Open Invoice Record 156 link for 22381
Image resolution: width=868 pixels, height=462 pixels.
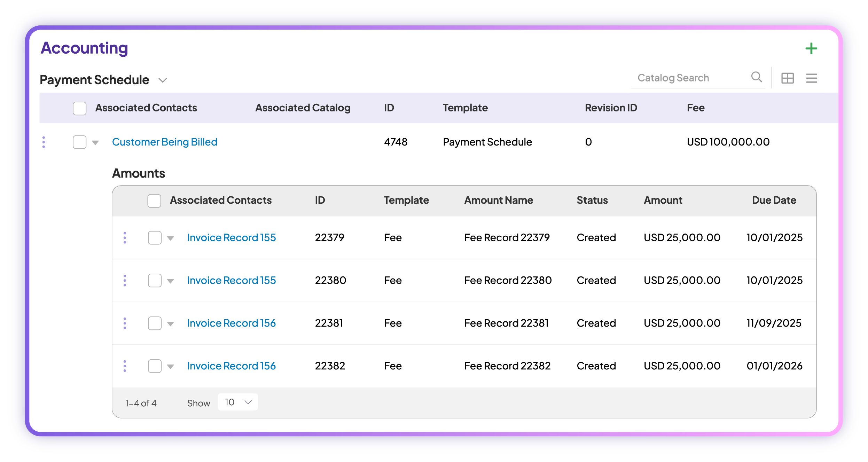coord(231,323)
